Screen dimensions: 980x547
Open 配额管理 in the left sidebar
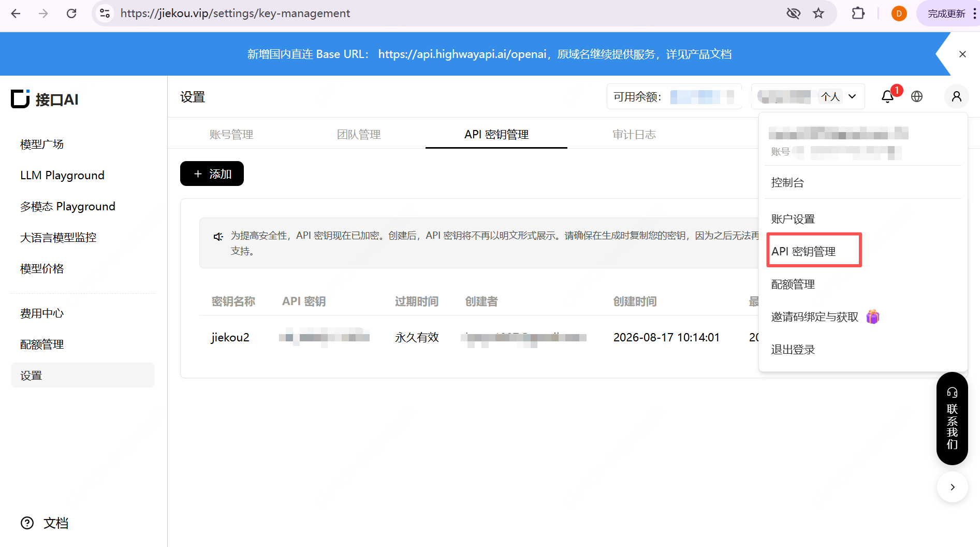pyautogui.click(x=42, y=344)
